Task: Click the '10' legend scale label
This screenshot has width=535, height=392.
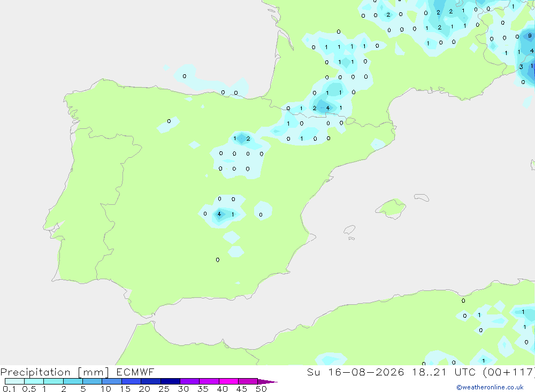Action: [x=105, y=389]
